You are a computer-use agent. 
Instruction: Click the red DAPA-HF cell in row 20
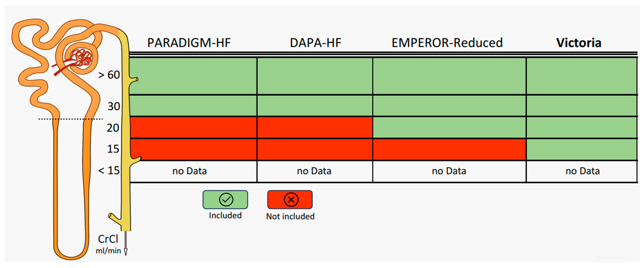(x=315, y=127)
